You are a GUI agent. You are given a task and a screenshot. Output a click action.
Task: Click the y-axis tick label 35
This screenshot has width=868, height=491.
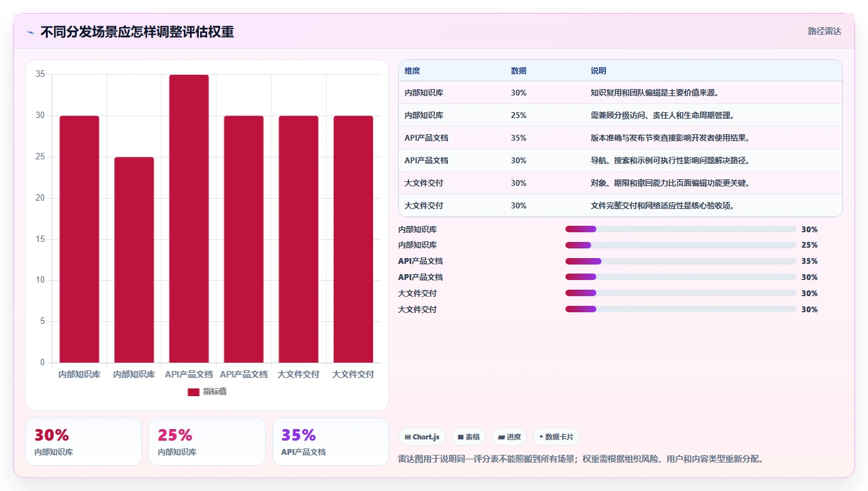click(40, 74)
